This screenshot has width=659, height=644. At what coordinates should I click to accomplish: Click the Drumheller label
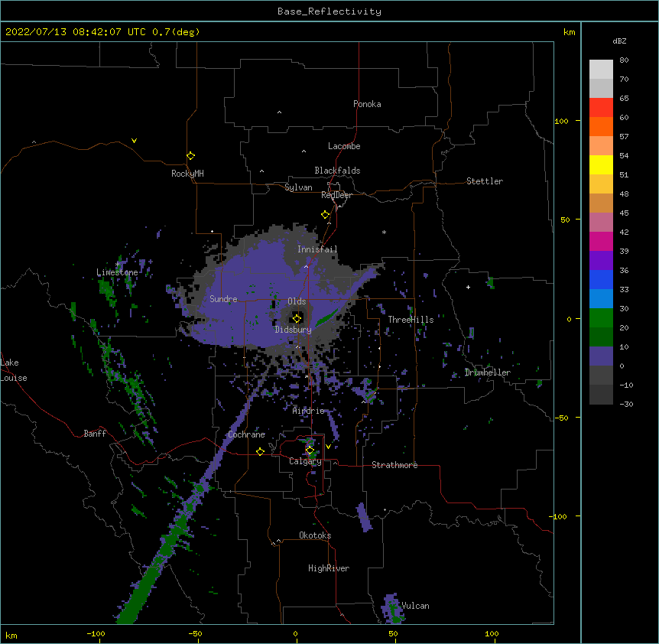click(x=488, y=372)
